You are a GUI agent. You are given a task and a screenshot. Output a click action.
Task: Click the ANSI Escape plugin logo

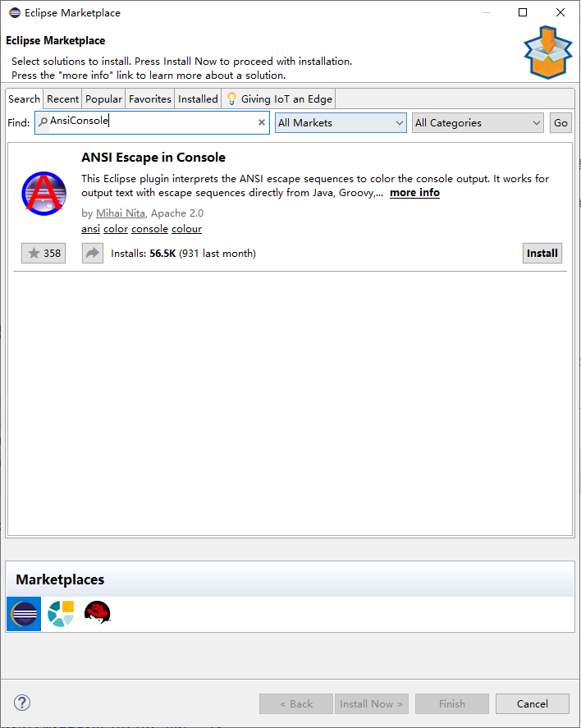click(44, 194)
